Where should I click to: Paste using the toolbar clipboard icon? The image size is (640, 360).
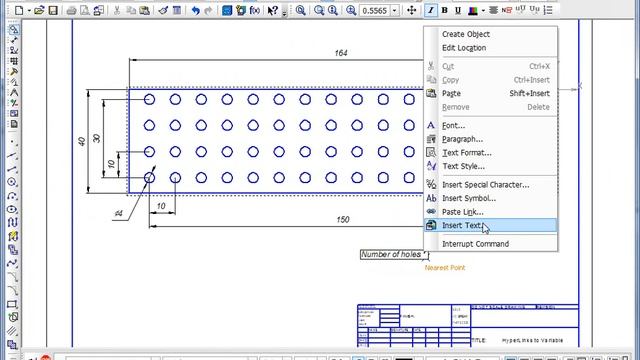tap(144, 11)
